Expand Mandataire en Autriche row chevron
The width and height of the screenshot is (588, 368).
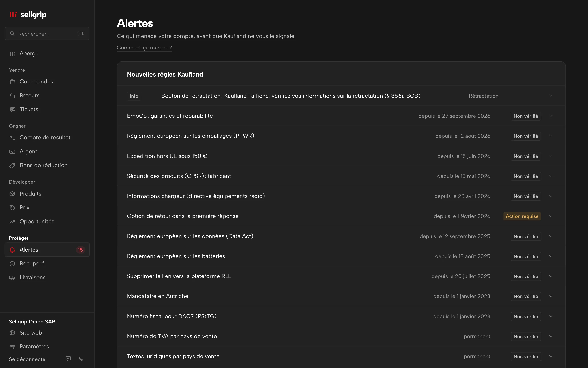click(x=551, y=296)
